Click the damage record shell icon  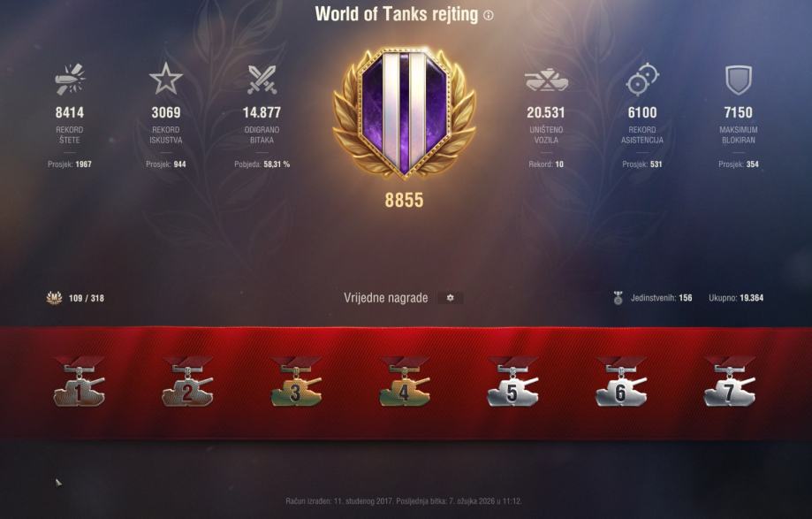(70, 80)
